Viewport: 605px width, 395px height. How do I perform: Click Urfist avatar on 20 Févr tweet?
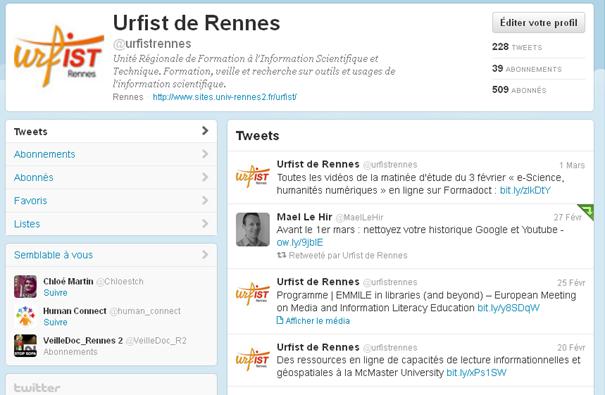click(x=253, y=360)
